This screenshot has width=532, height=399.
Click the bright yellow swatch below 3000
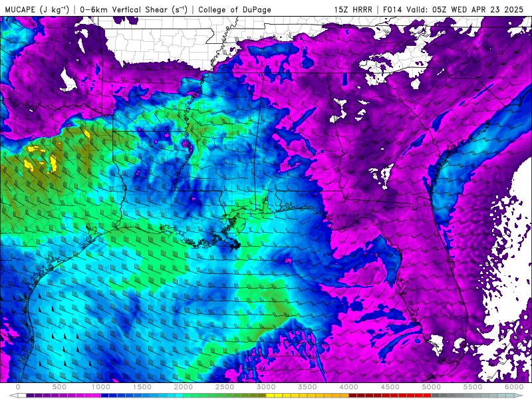(271, 396)
